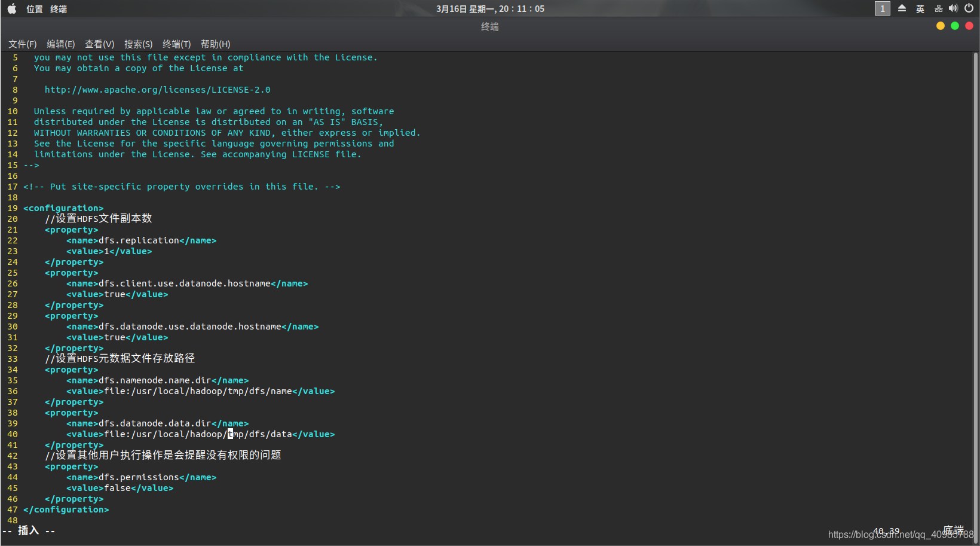Click the opening <configuration> tag
Image resolution: width=980 pixels, height=546 pixels.
63,208
